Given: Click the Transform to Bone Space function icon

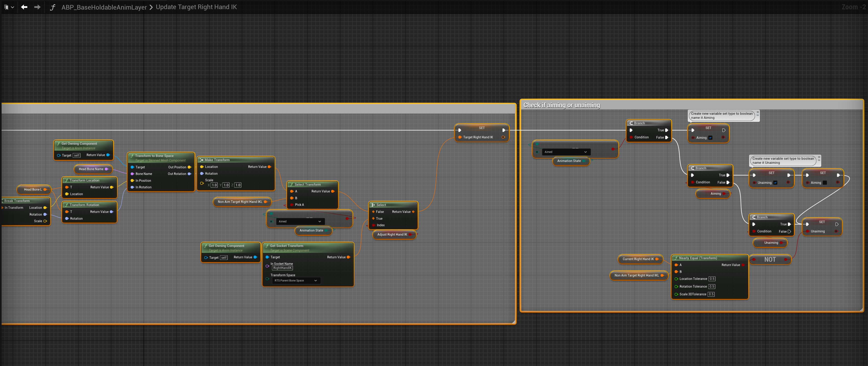Looking at the screenshot, I should click(132, 156).
